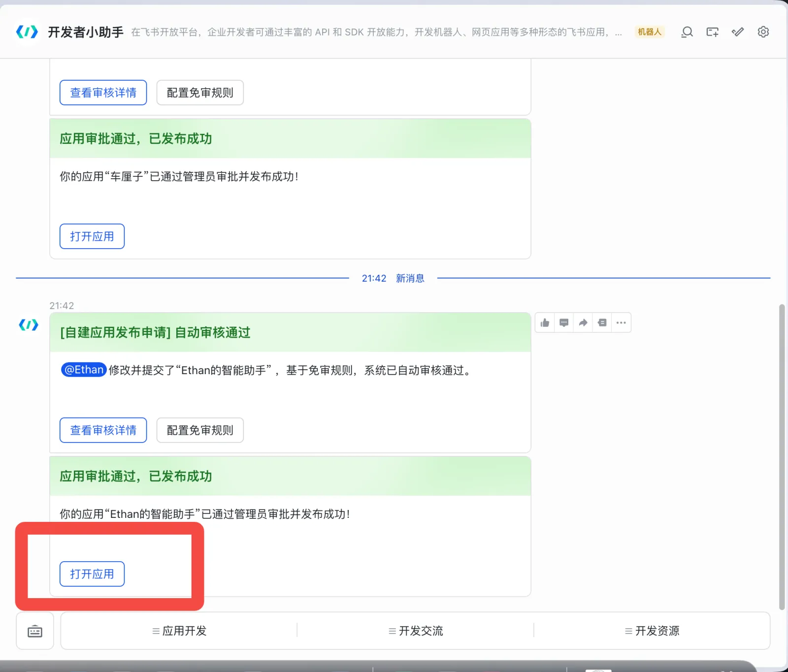Switch to keyboard input icon
Viewport: 788px width, 672px height.
(35, 631)
